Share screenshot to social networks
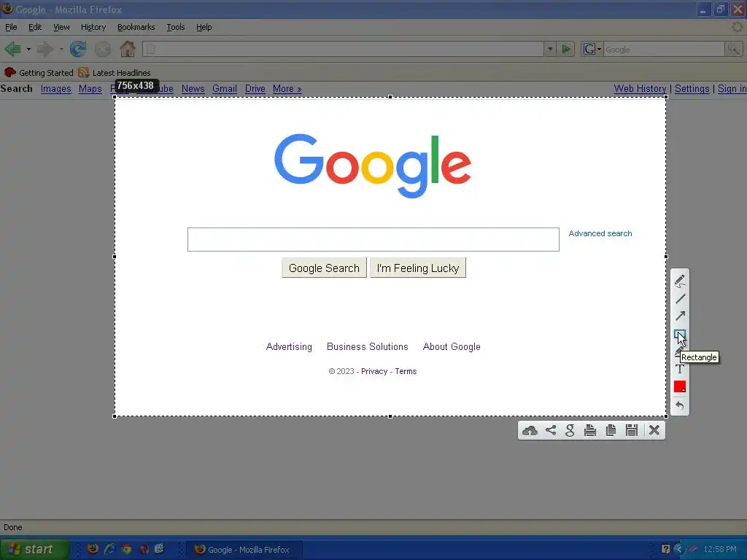 (551, 430)
